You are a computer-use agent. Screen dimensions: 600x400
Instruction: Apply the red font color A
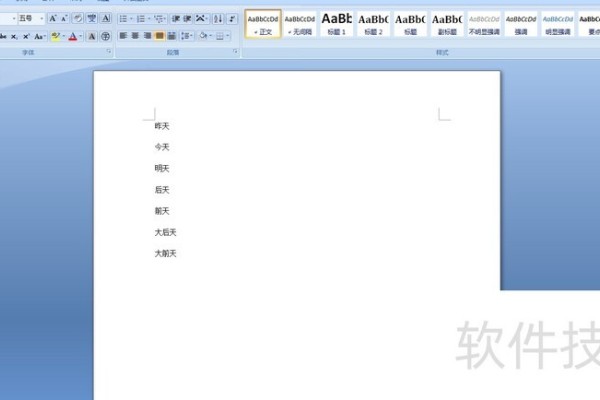coord(73,37)
